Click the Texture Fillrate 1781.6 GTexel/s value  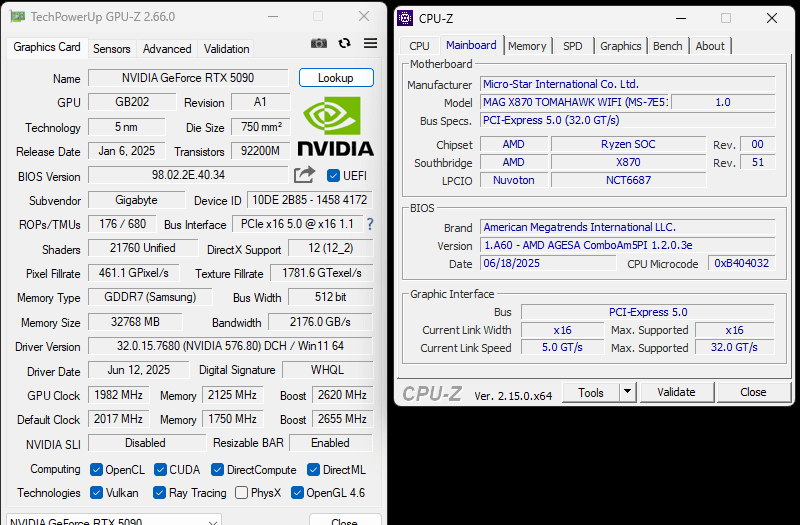321,273
